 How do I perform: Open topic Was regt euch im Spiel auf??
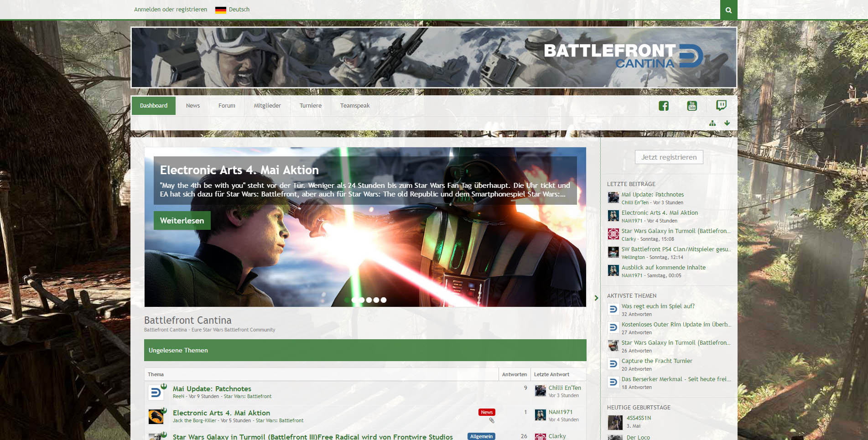658,306
